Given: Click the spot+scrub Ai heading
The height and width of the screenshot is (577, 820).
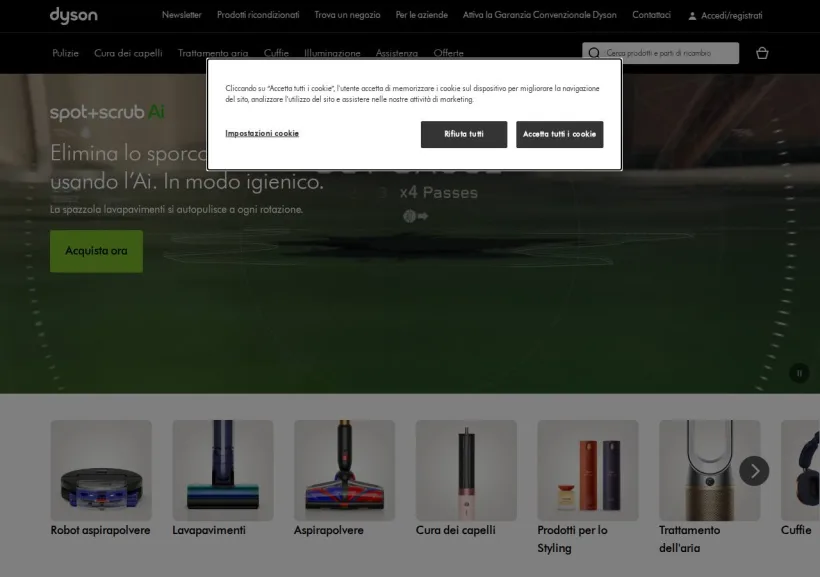Looking at the screenshot, I should pos(107,112).
